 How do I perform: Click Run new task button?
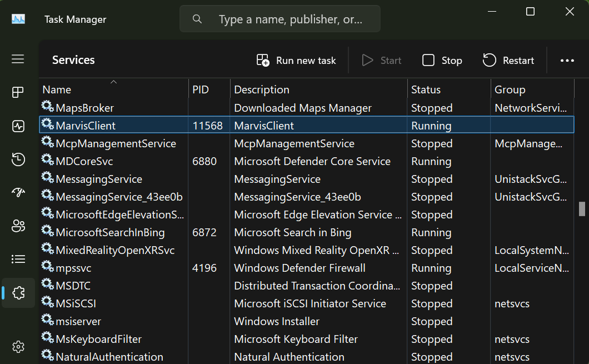coord(296,61)
